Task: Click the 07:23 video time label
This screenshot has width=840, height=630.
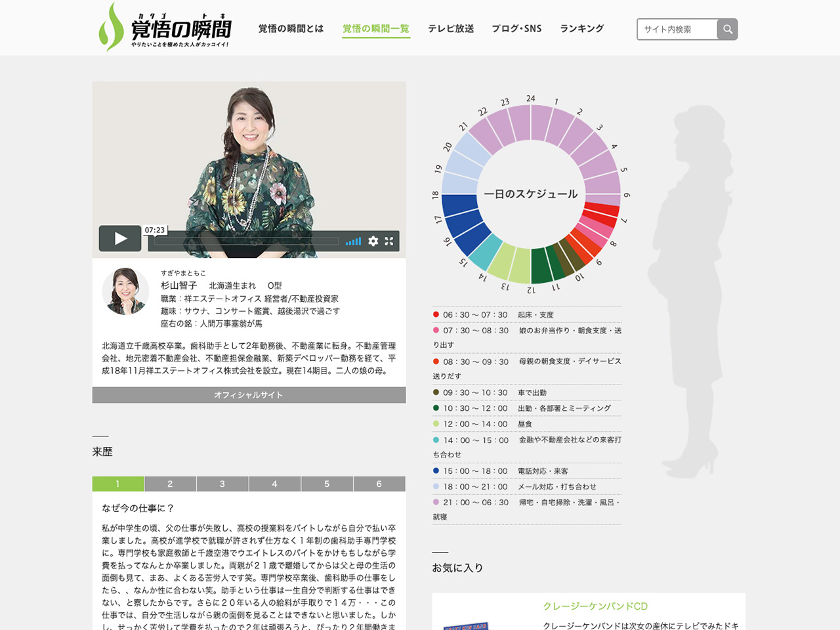Action: 155,230
